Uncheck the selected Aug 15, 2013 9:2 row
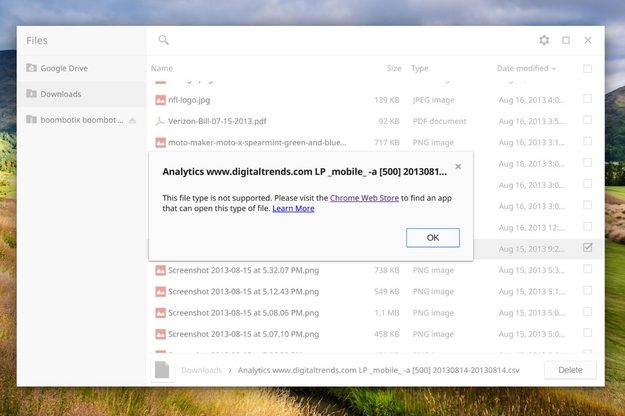Viewport: 625px width, 416px height. [x=587, y=247]
